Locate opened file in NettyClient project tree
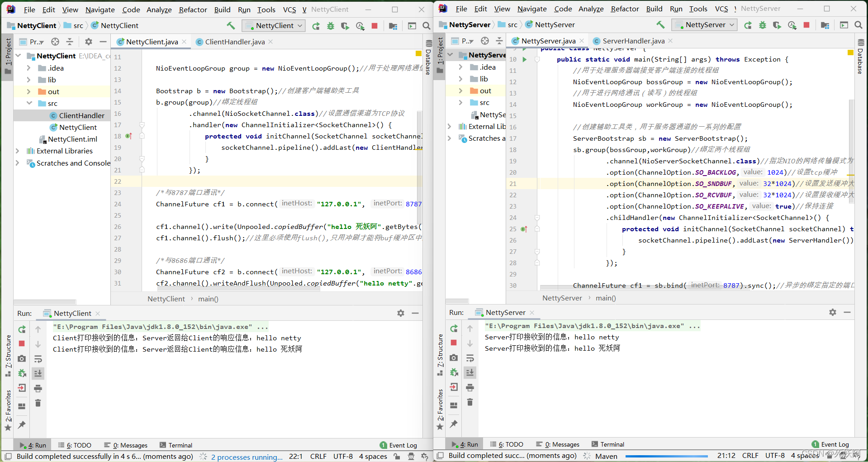Image resolution: width=868 pixels, height=462 pixels. 55,42
